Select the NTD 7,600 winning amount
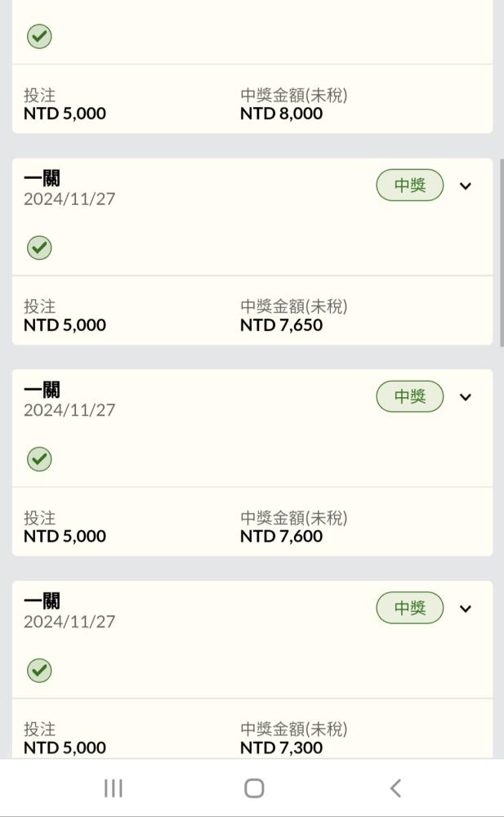Image resolution: width=504 pixels, height=817 pixels. pos(281,537)
